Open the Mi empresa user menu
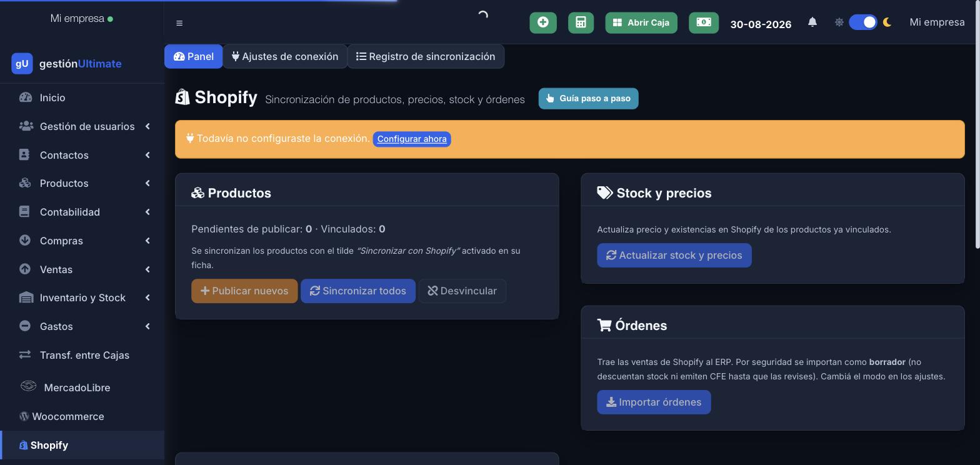Viewport: 980px width, 465px height. [x=937, y=22]
